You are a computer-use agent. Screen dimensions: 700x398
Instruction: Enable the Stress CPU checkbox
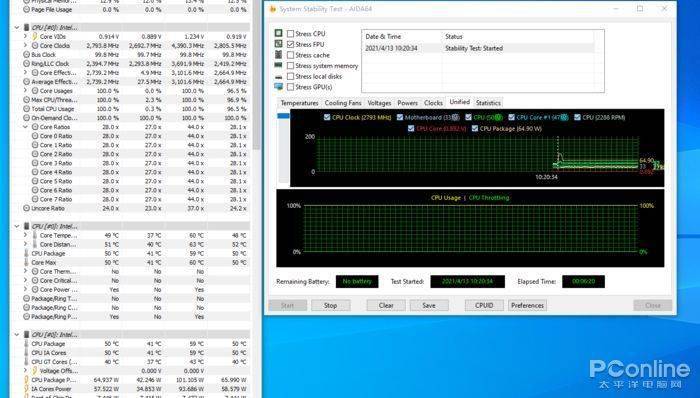click(x=291, y=33)
